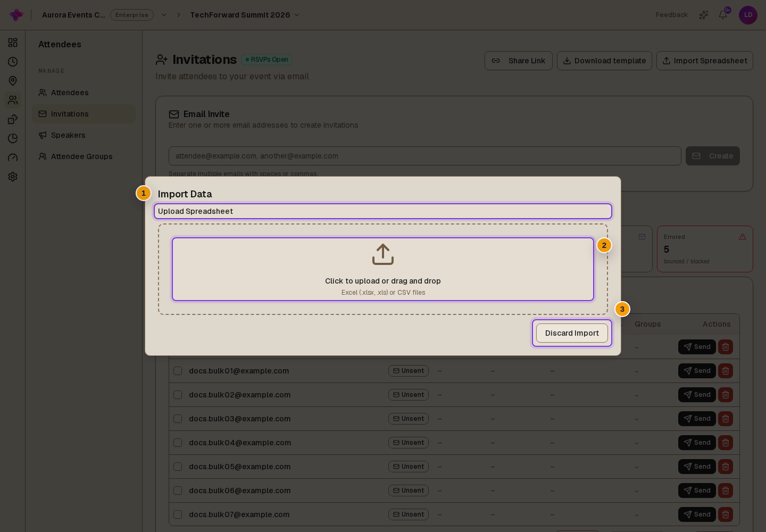Select checkbox for docs.bulk01@example.com
The image size is (766, 532).
tap(178, 371)
